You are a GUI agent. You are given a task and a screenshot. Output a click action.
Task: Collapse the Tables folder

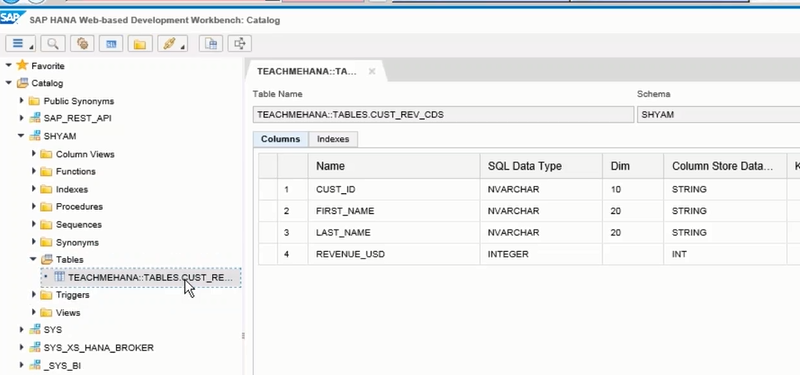tap(33, 259)
